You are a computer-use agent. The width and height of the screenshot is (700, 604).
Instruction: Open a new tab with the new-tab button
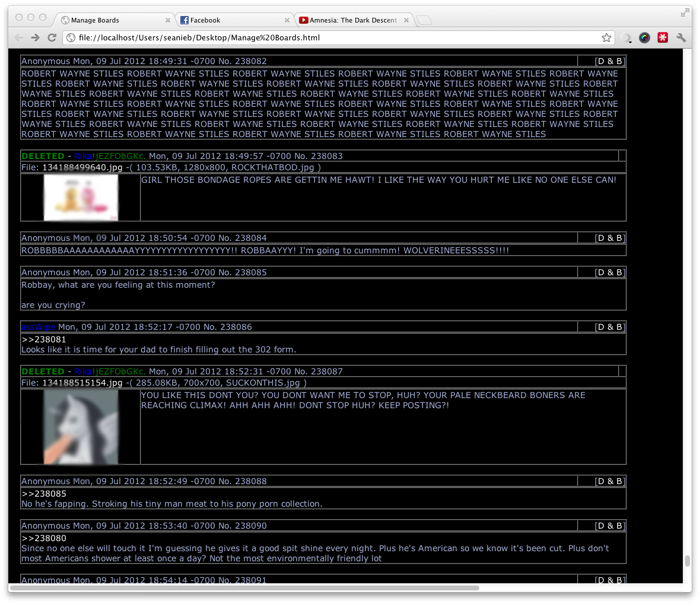424,20
